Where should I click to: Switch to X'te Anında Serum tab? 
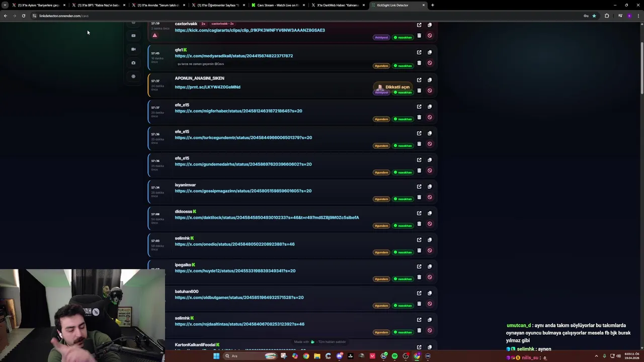tap(158, 5)
